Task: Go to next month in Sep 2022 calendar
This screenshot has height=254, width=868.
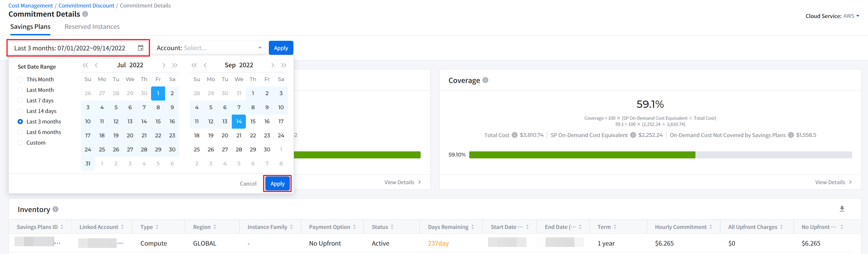Action: click(x=273, y=65)
